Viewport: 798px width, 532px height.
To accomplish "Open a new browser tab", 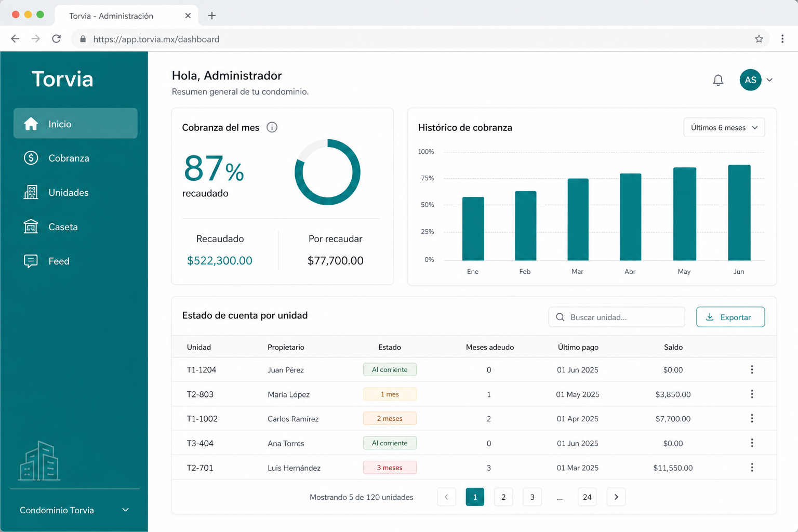I will tap(212, 16).
